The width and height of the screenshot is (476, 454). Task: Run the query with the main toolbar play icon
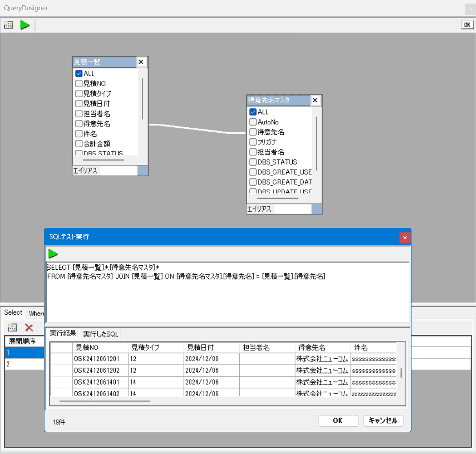pos(25,25)
